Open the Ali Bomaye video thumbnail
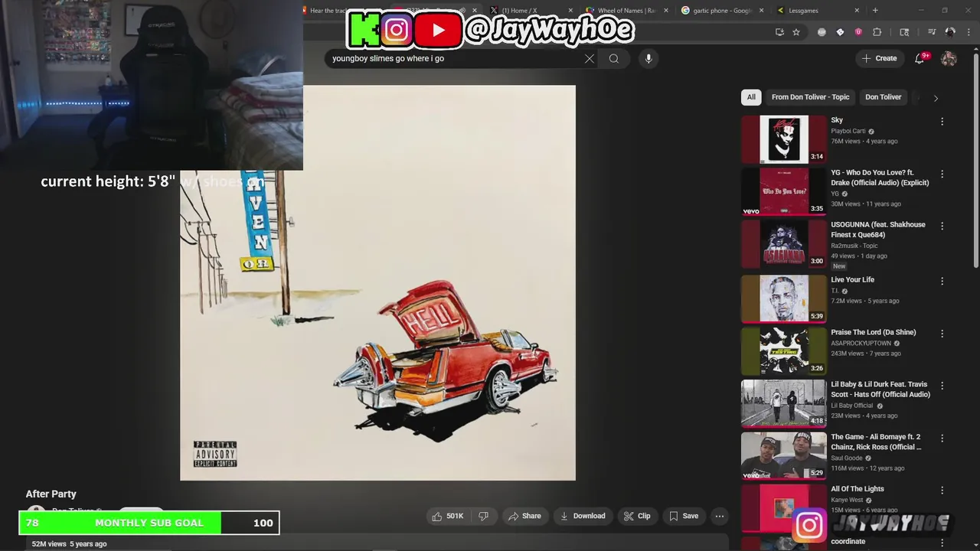Screen dimensions: 980x551 (x=784, y=455)
